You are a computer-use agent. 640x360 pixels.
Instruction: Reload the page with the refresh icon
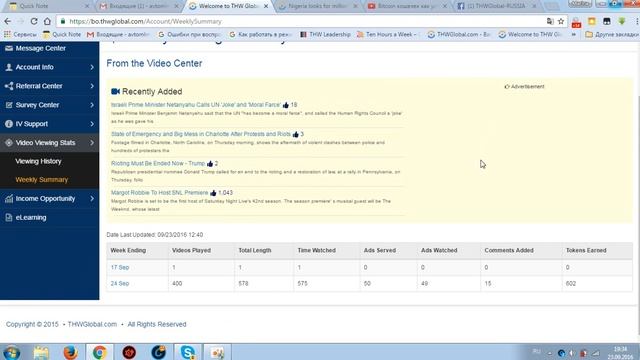pyautogui.click(x=34, y=21)
